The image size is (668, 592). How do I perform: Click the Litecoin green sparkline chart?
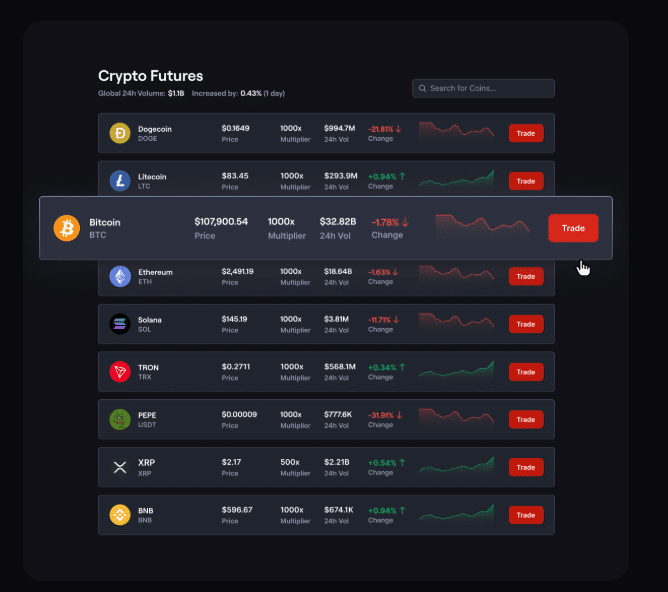pyautogui.click(x=456, y=180)
